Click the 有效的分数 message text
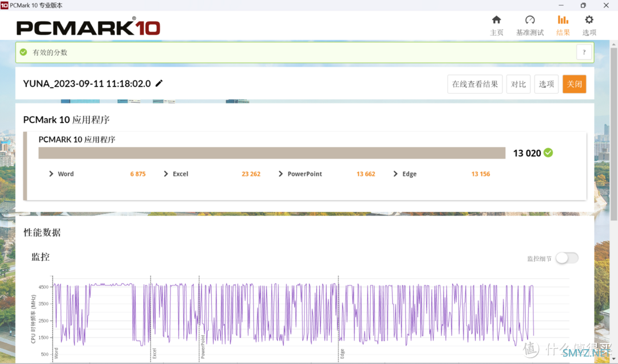The height and width of the screenshot is (364, 618). click(50, 53)
